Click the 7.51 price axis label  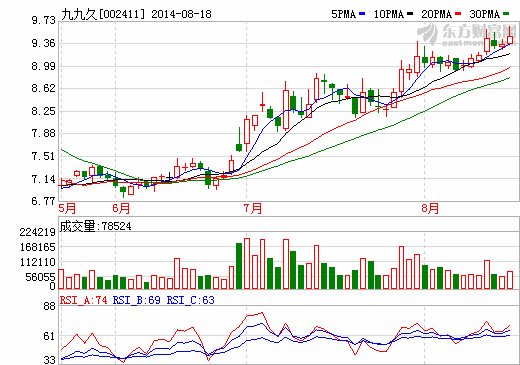[44, 156]
